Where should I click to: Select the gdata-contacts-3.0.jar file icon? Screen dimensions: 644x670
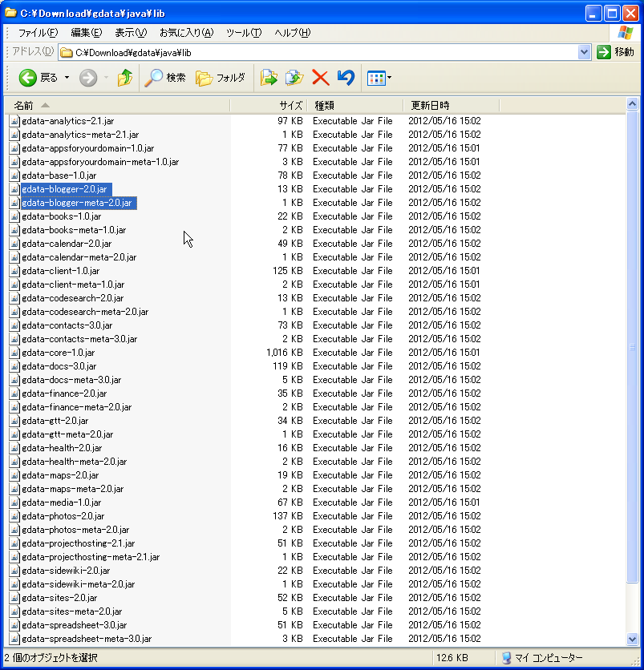[x=14, y=325]
